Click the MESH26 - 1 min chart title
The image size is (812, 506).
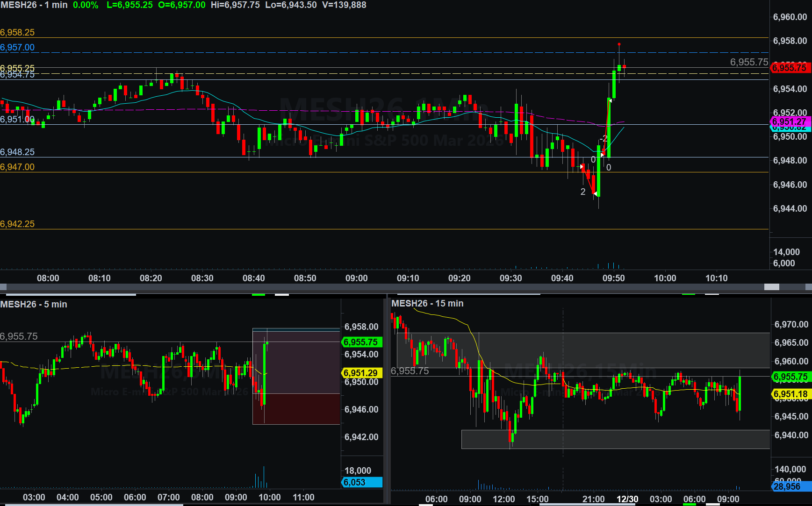(x=34, y=5)
